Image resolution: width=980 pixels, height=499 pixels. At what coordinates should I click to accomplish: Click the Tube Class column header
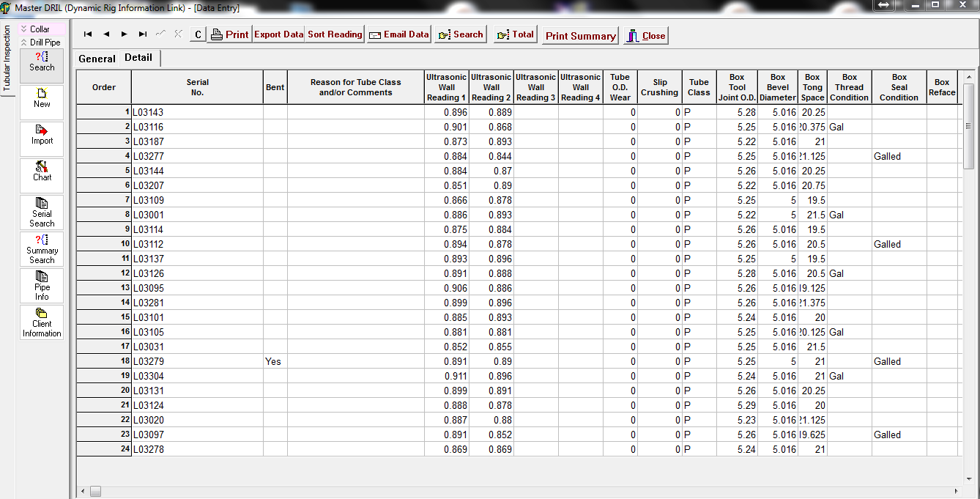tap(699, 87)
